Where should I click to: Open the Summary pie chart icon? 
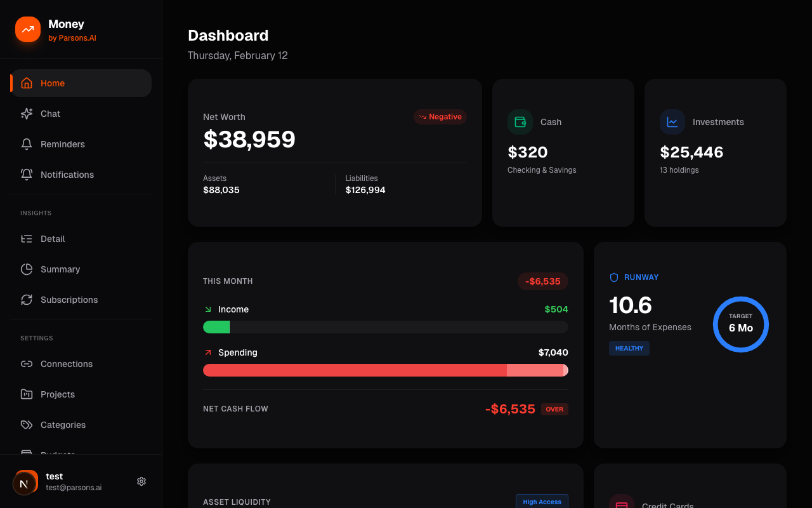click(x=27, y=269)
